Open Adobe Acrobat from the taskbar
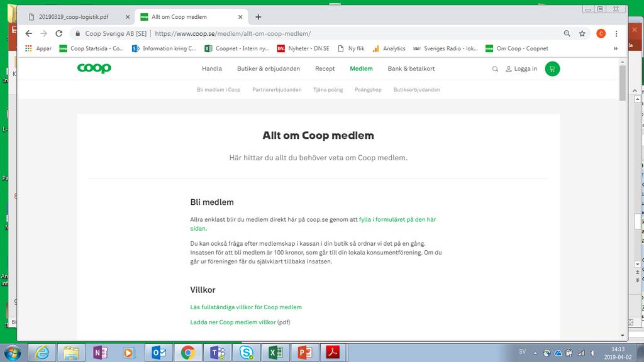Viewport: 644px width, 362px height. coord(333,353)
